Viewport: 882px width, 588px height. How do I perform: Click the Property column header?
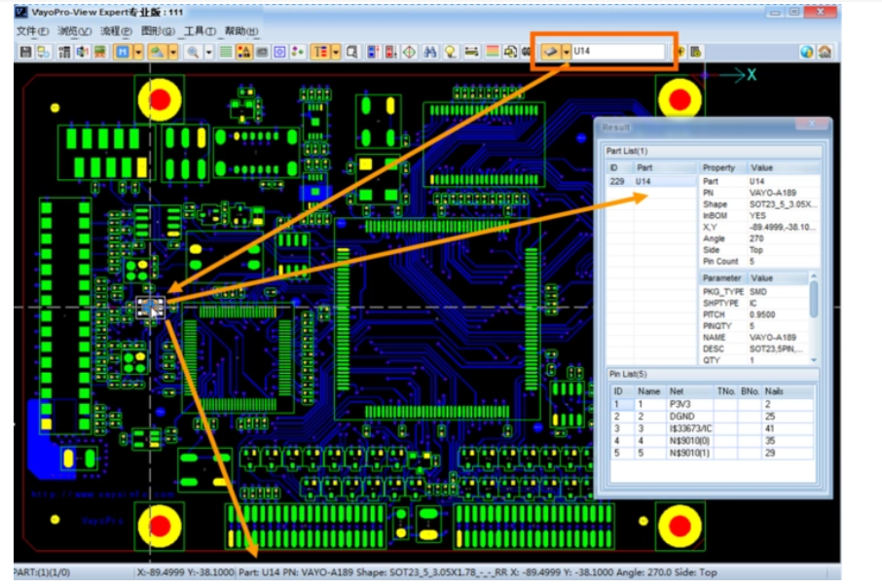[721, 167]
